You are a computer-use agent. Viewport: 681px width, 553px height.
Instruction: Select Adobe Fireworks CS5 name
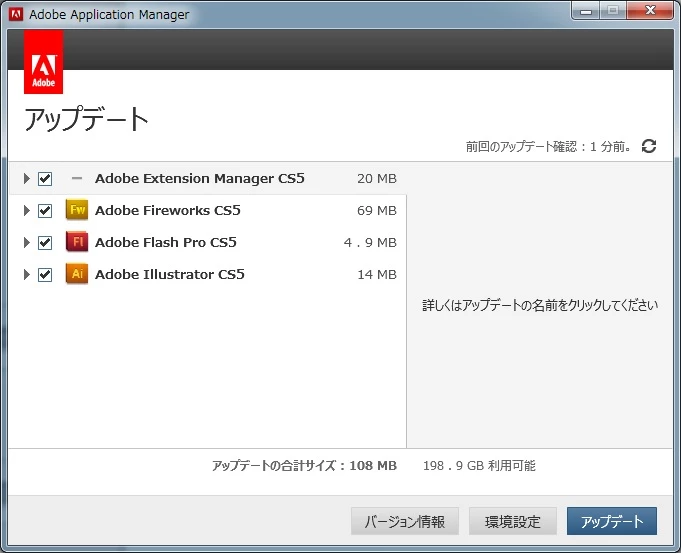tap(168, 210)
